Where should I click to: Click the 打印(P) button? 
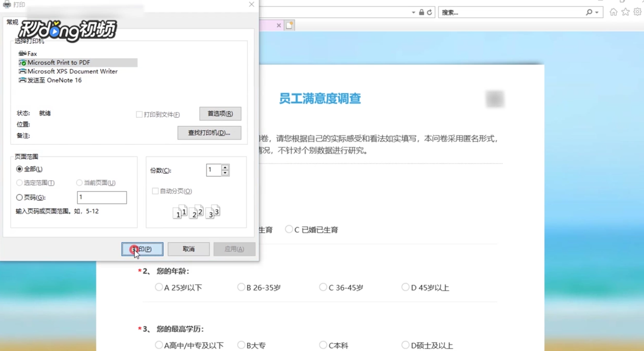coord(142,249)
